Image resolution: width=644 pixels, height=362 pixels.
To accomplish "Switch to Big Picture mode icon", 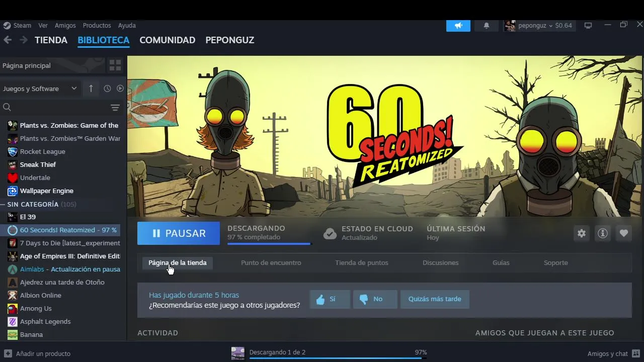I will [588, 25].
